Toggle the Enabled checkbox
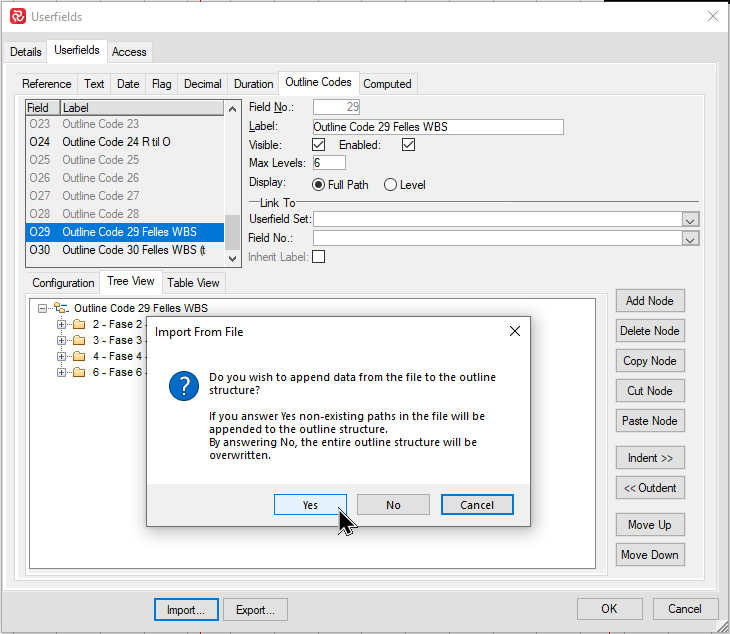The height and width of the screenshot is (634, 730). point(408,145)
